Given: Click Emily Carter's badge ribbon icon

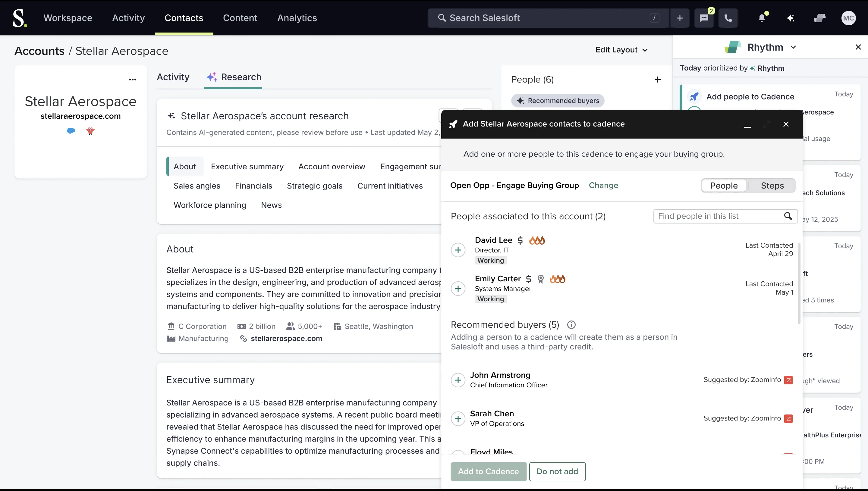Looking at the screenshot, I should (x=541, y=279).
